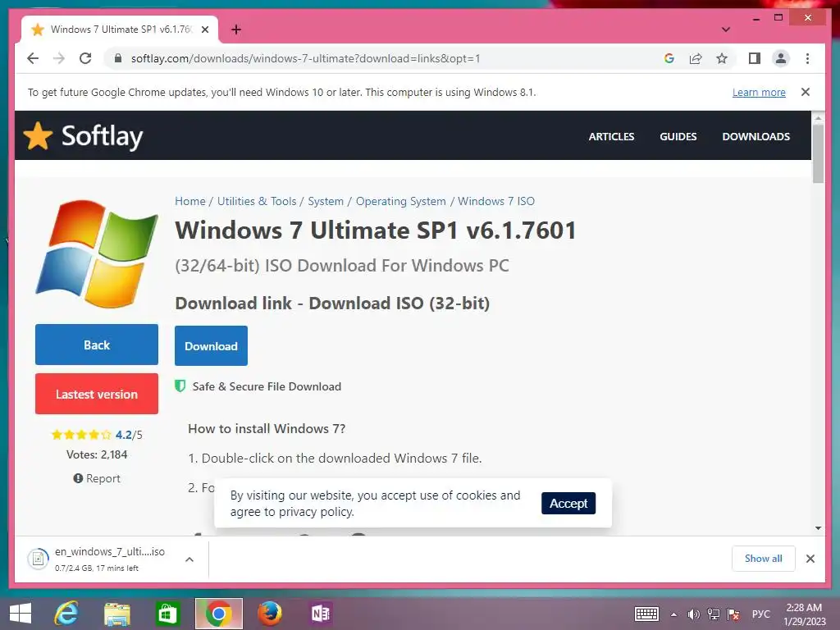Viewport: 840px width, 630px height.
Task: Go back with Chrome's back arrow
Action: click(x=33, y=58)
